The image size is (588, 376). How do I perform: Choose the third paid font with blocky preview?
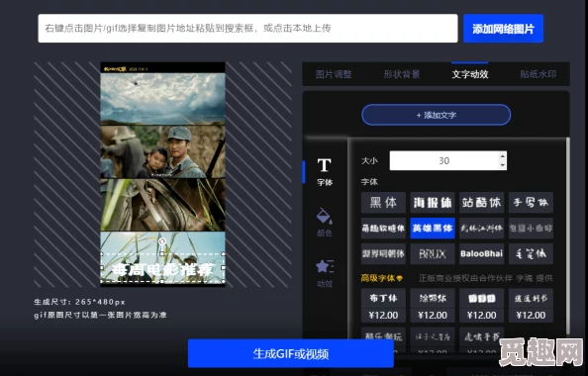pyautogui.click(x=481, y=306)
